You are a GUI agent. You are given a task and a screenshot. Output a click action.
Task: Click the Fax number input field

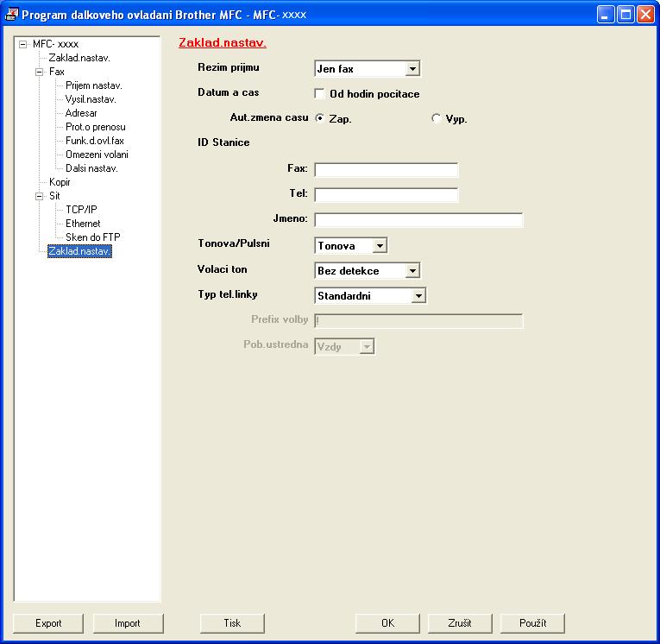pos(386,170)
